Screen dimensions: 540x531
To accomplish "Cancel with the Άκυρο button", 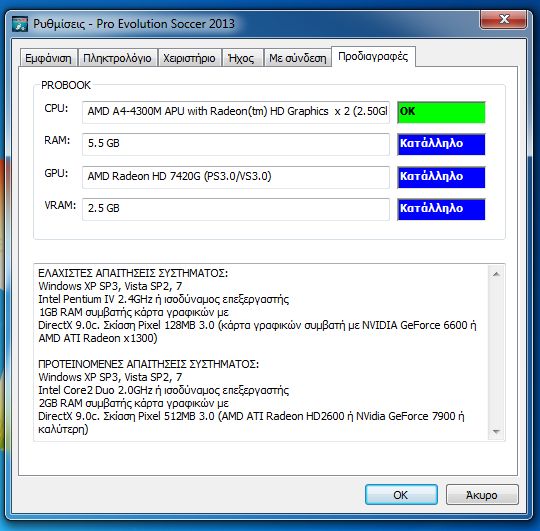I will (482, 494).
